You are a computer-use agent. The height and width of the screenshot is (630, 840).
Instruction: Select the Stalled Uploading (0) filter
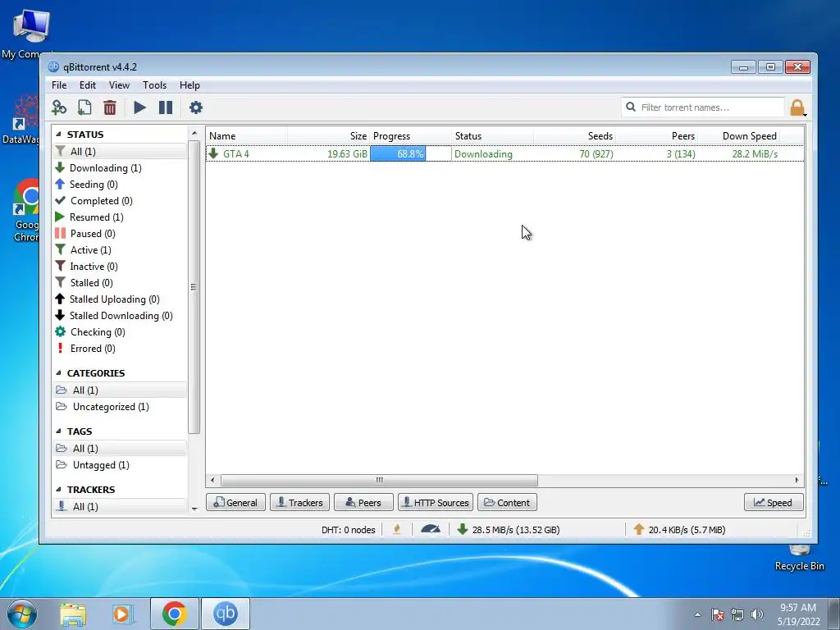pyautogui.click(x=120, y=299)
